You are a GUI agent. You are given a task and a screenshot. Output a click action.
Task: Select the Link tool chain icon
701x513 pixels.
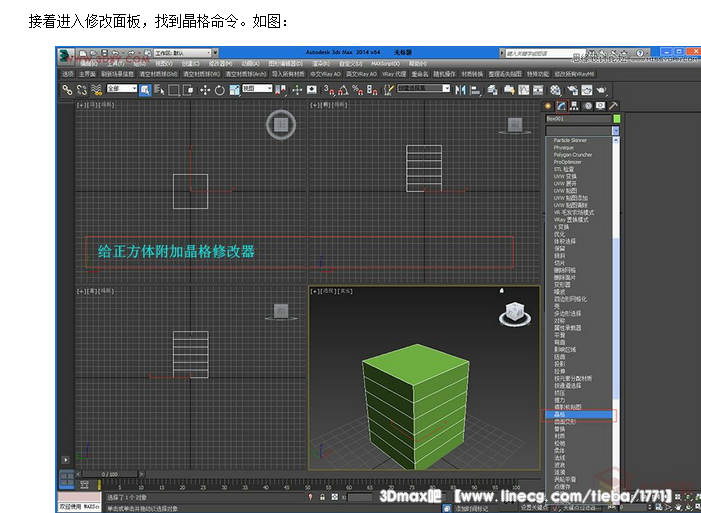coord(67,90)
